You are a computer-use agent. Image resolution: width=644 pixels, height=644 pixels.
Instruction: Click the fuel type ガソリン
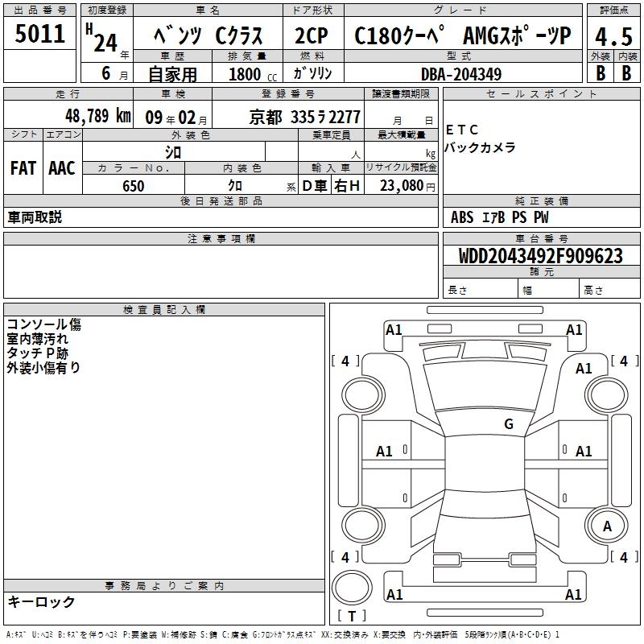click(312, 73)
